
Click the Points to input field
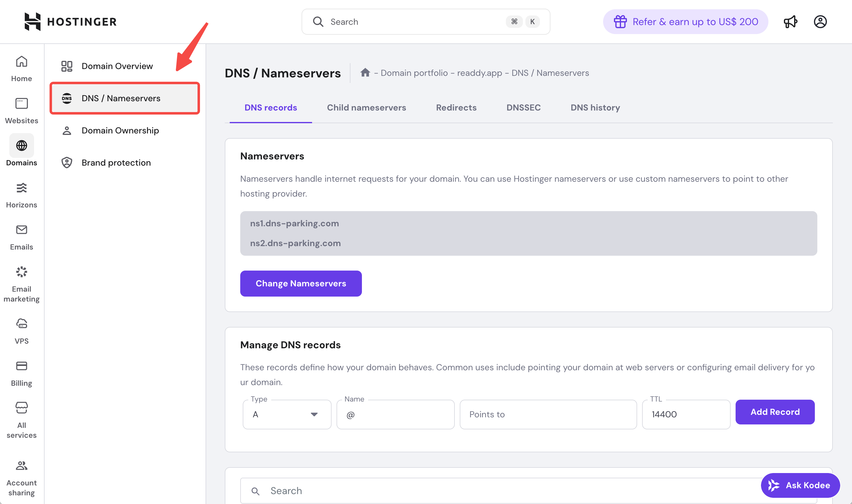548,414
